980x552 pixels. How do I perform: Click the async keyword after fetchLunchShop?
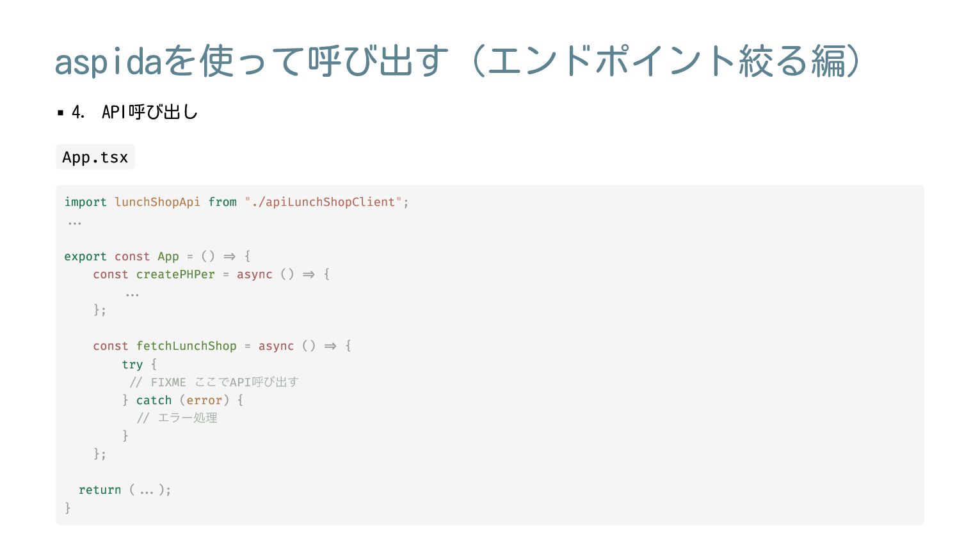(x=276, y=346)
